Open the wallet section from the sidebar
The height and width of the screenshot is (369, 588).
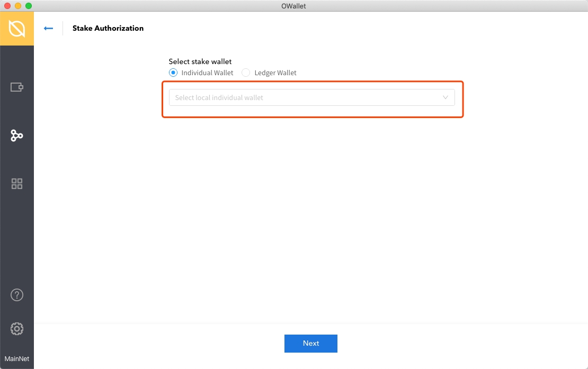17,87
